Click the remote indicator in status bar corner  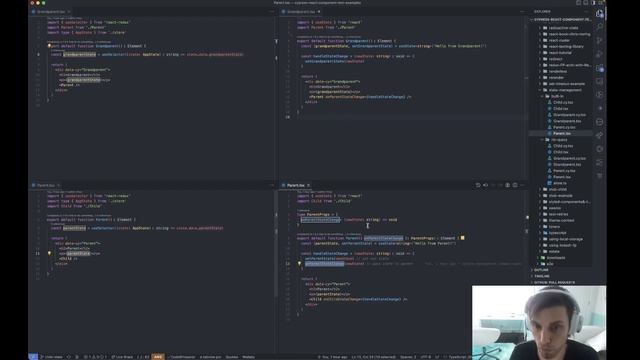point(33,357)
